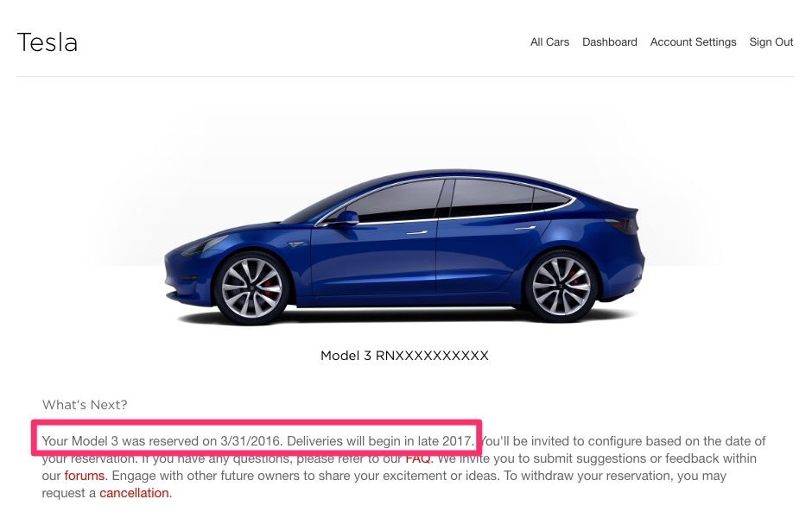The width and height of the screenshot is (812, 518).
Task: Select the Model 3 RNXXXXXXXXXX reservation label
Action: [404, 356]
